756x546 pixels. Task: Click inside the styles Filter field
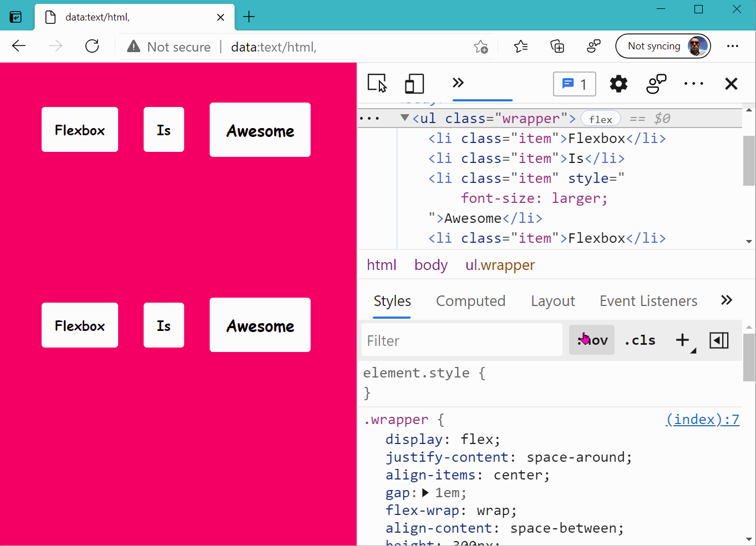(461, 340)
